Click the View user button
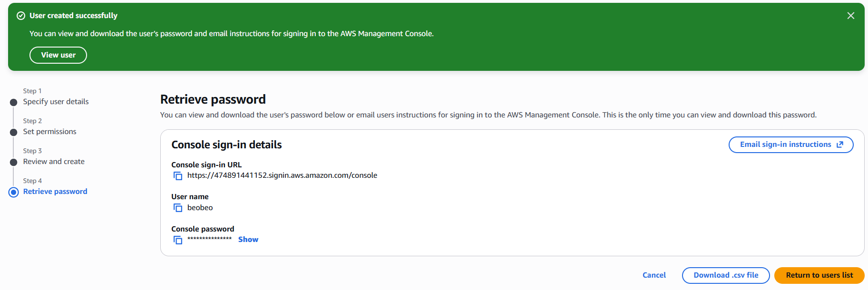Image resolution: width=868 pixels, height=290 pixels. coord(58,55)
